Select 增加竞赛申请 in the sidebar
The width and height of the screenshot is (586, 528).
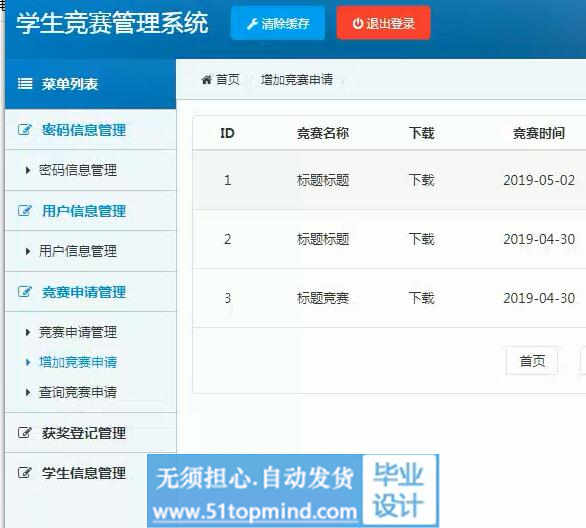click(78, 362)
